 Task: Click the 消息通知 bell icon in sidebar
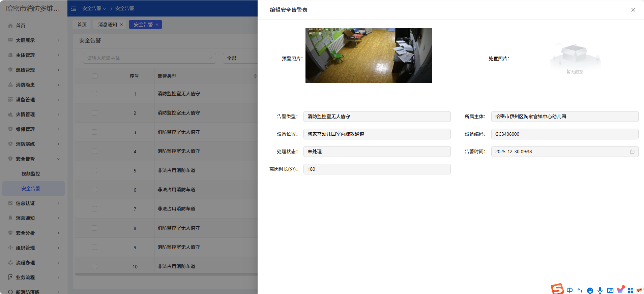(x=10, y=218)
